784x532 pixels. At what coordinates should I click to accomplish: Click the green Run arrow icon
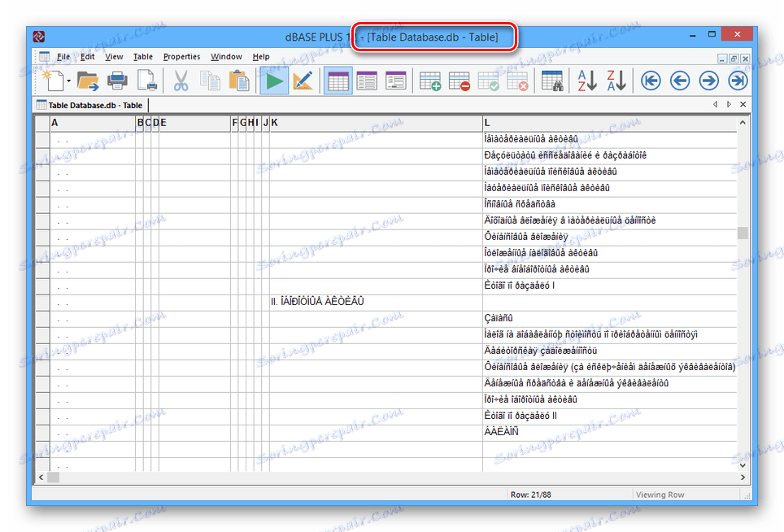click(x=274, y=81)
